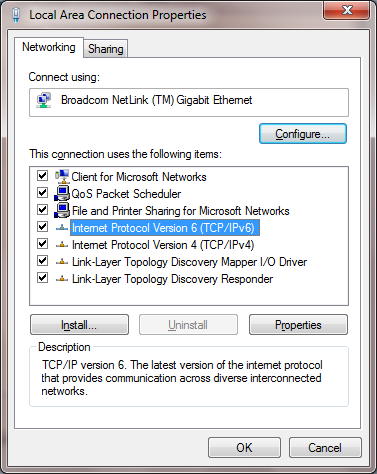The width and height of the screenshot is (377, 474).
Task: Click the TCP/IPv4 protocol icon
Action: (x=62, y=245)
